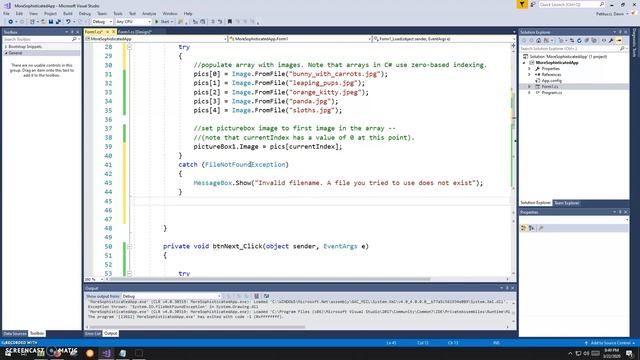Click the Save toolbar icon
The width and height of the screenshot is (640, 360).
click(51, 22)
